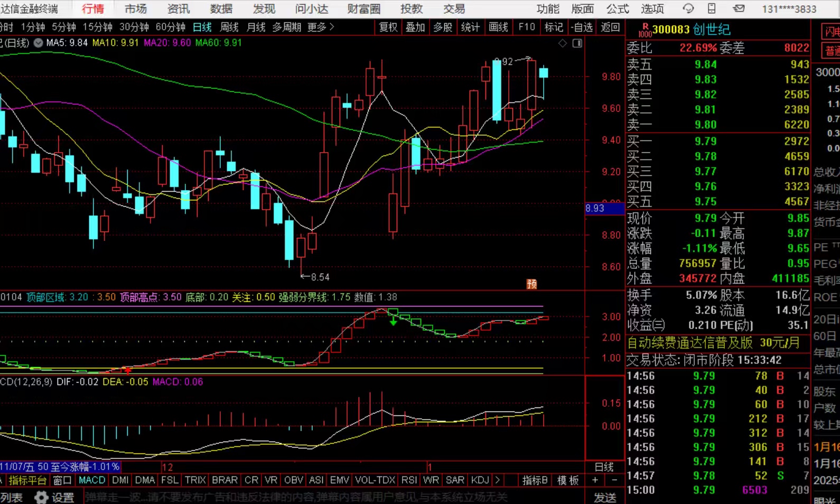Open the 数据 tab
Viewport: 840px width, 504px height.
(x=221, y=8)
